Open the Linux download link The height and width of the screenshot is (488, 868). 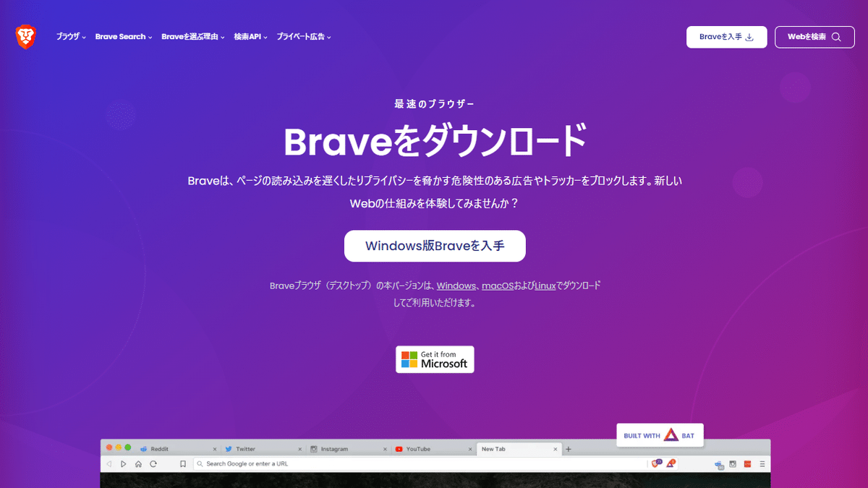click(x=545, y=286)
